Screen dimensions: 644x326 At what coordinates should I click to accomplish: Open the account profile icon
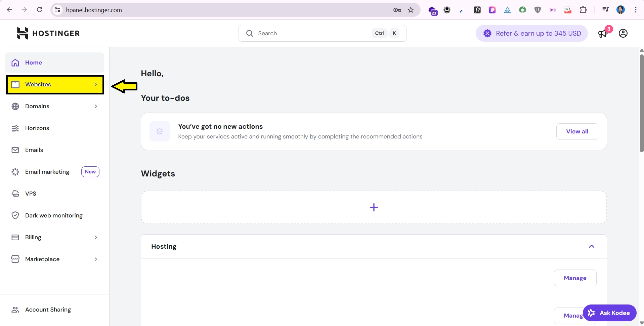(x=623, y=33)
